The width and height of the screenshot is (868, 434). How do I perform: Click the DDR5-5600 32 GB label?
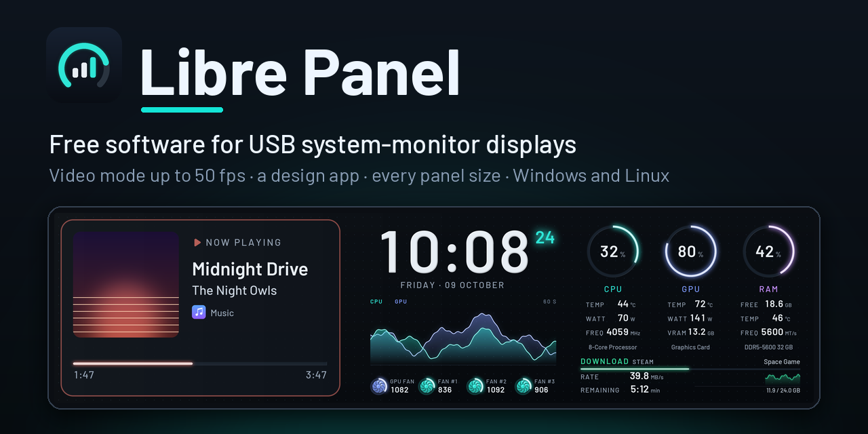pos(768,347)
